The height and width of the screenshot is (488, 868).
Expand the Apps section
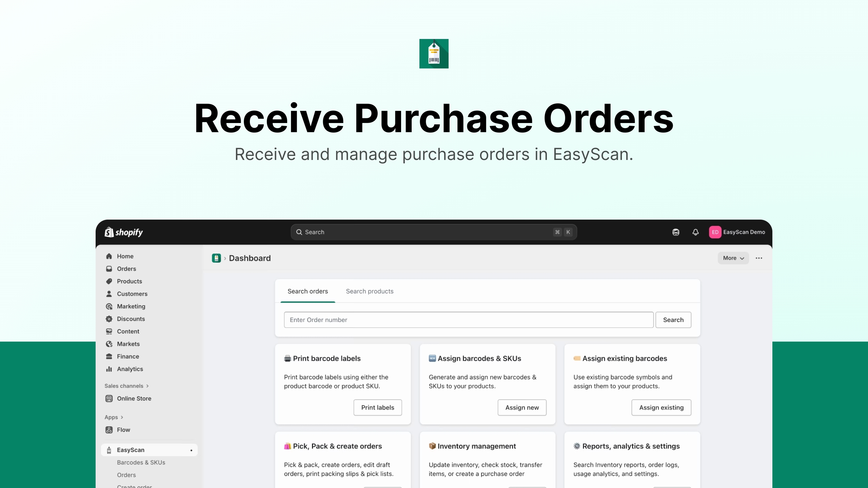[114, 417]
